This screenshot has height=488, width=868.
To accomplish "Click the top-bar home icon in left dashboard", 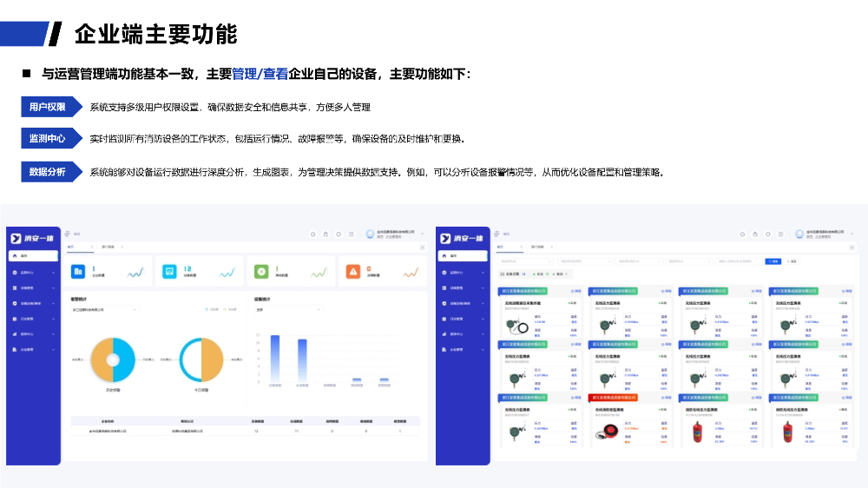I will [312, 234].
